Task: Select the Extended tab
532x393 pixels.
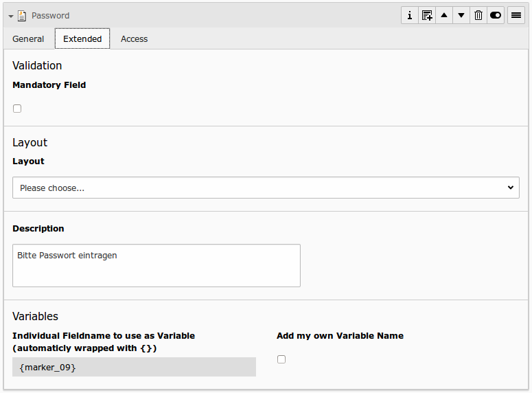Action: 82,39
